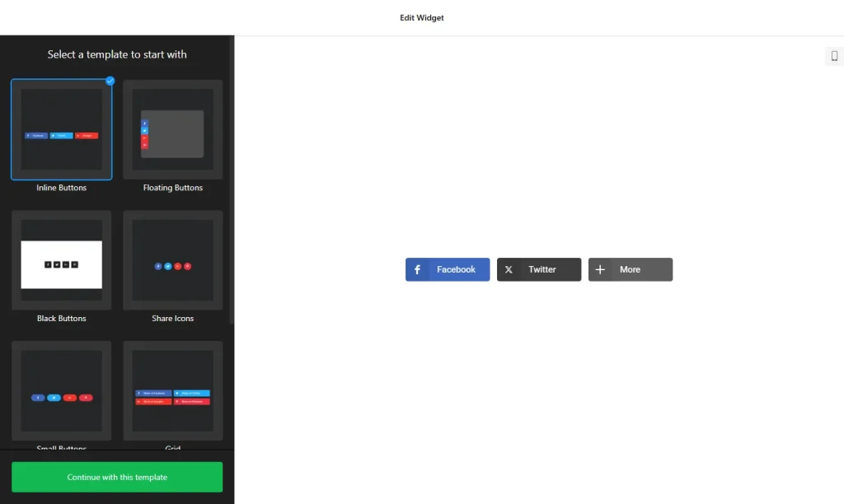Click the Floating Buttons label

(x=173, y=188)
